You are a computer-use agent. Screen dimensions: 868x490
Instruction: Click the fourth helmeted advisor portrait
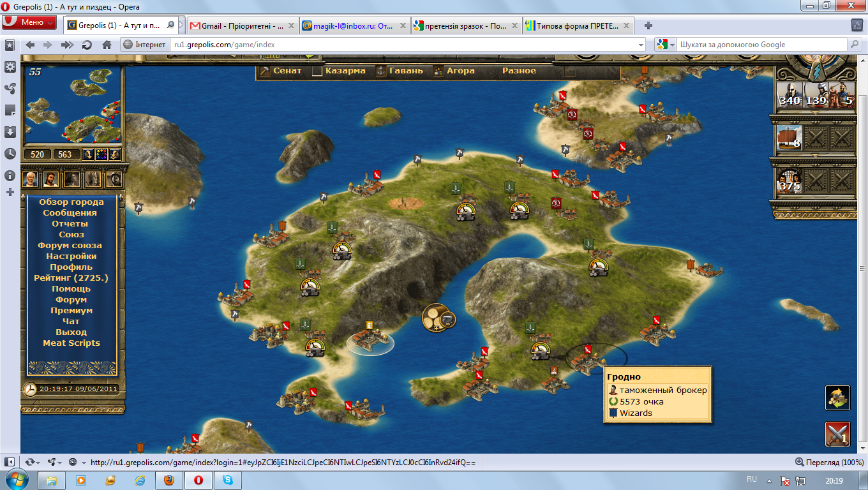[93, 179]
